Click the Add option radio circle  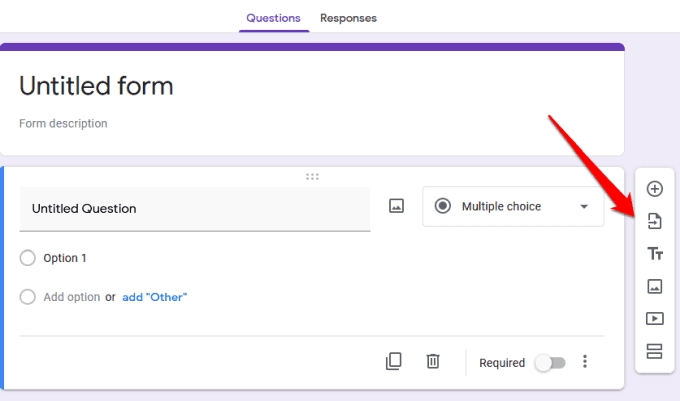pyautogui.click(x=28, y=297)
